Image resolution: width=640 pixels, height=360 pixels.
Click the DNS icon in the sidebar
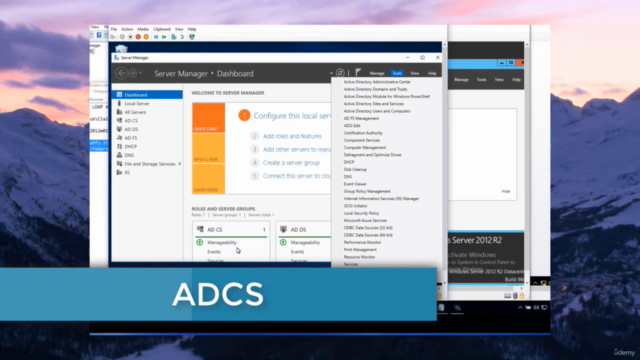click(119, 155)
